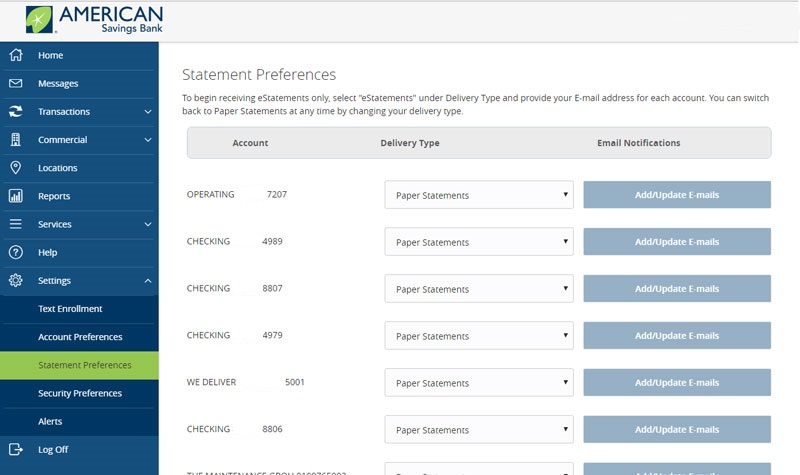The image size is (800, 475).
Task: Expand the Transactions menu chevron
Action: (147, 111)
